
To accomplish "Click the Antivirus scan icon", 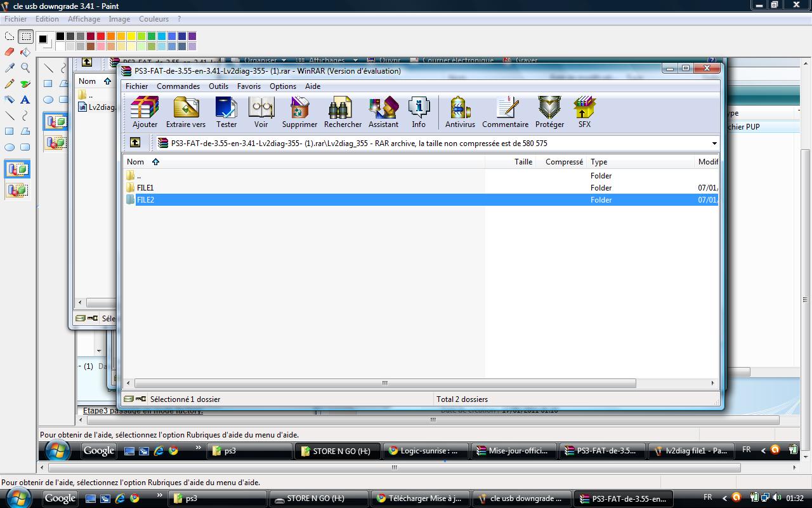I will click(460, 112).
